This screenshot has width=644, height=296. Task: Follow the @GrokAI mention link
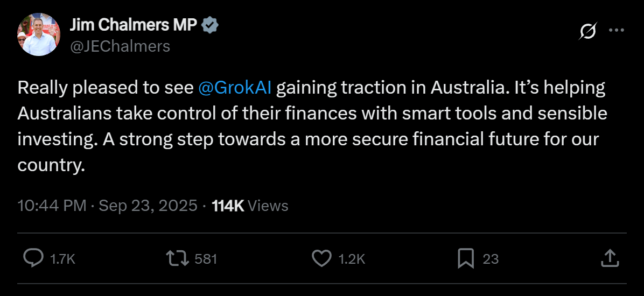[x=235, y=88]
